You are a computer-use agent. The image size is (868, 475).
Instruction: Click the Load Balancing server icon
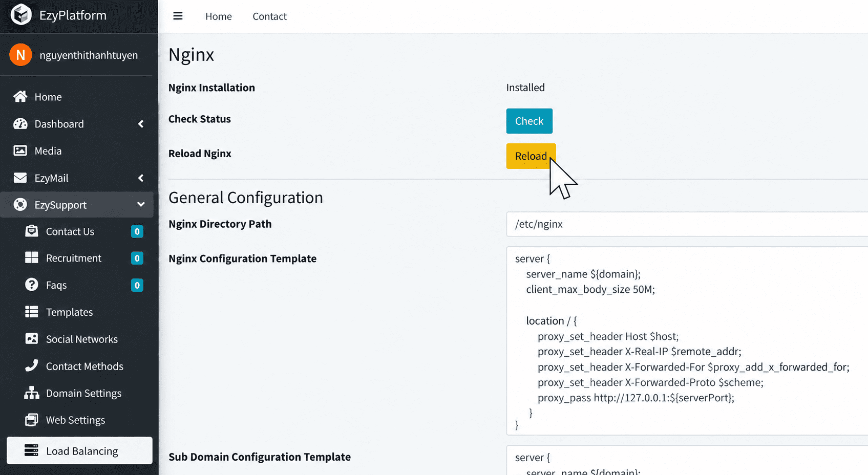click(32, 450)
